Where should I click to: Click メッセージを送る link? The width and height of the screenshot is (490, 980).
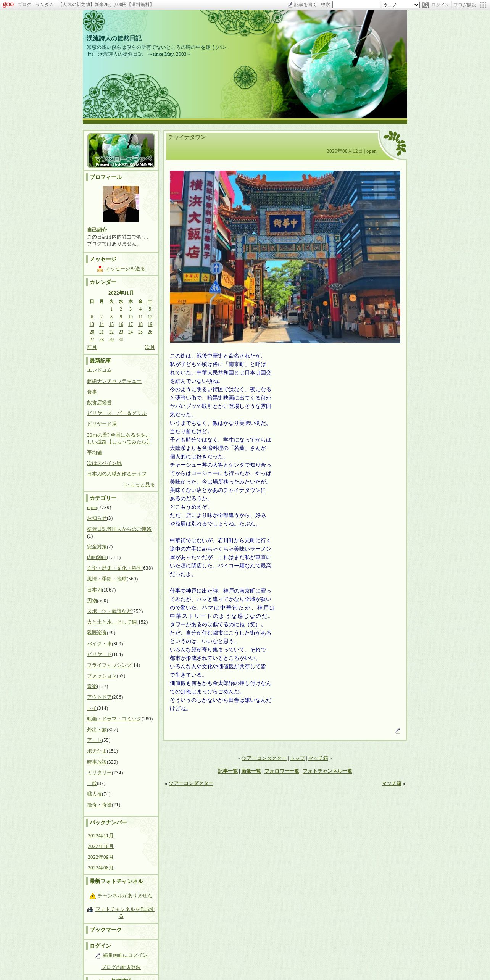[x=125, y=269]
